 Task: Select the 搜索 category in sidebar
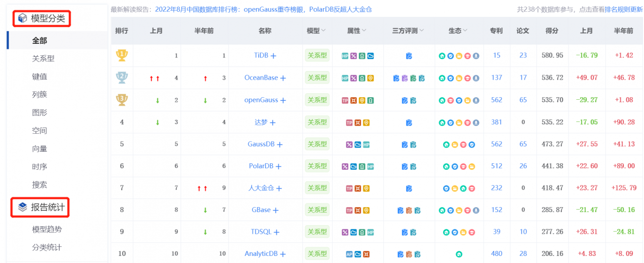coord(40,184)
